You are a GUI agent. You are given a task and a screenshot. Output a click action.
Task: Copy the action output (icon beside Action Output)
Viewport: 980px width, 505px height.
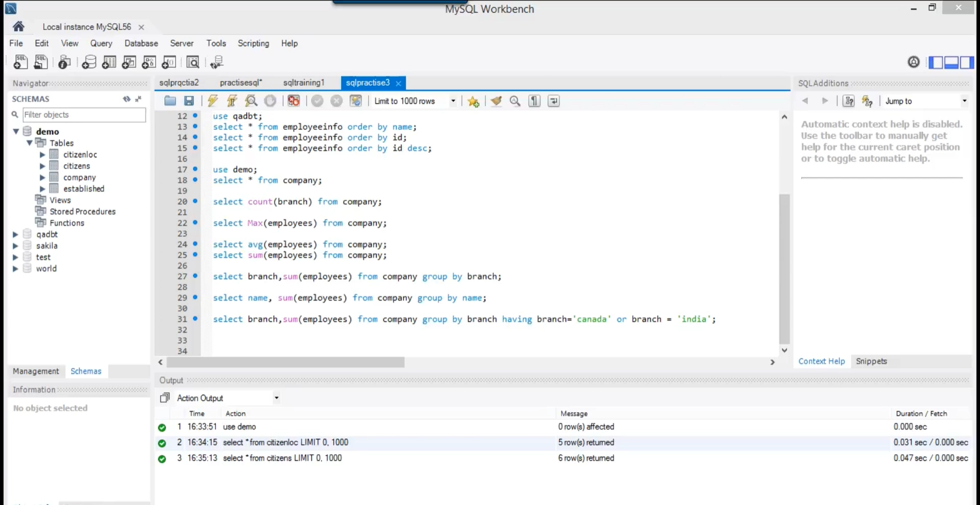(x=165, y=398)
